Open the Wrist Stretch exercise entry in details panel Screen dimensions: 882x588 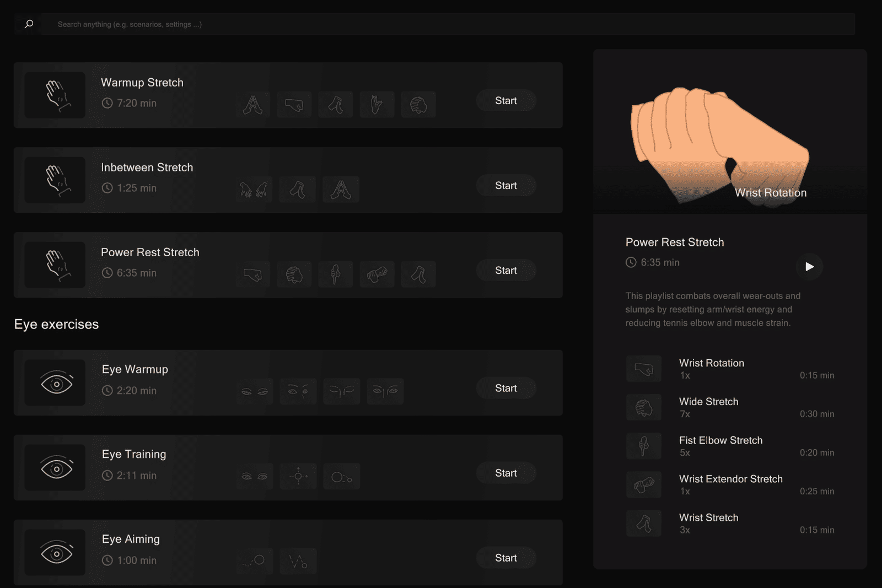730,524
